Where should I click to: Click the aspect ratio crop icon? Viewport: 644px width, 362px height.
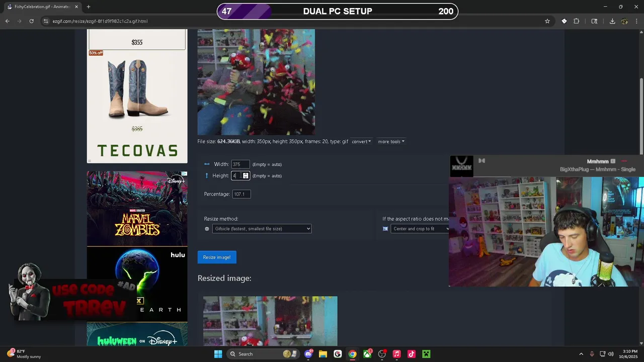[385, 229]
